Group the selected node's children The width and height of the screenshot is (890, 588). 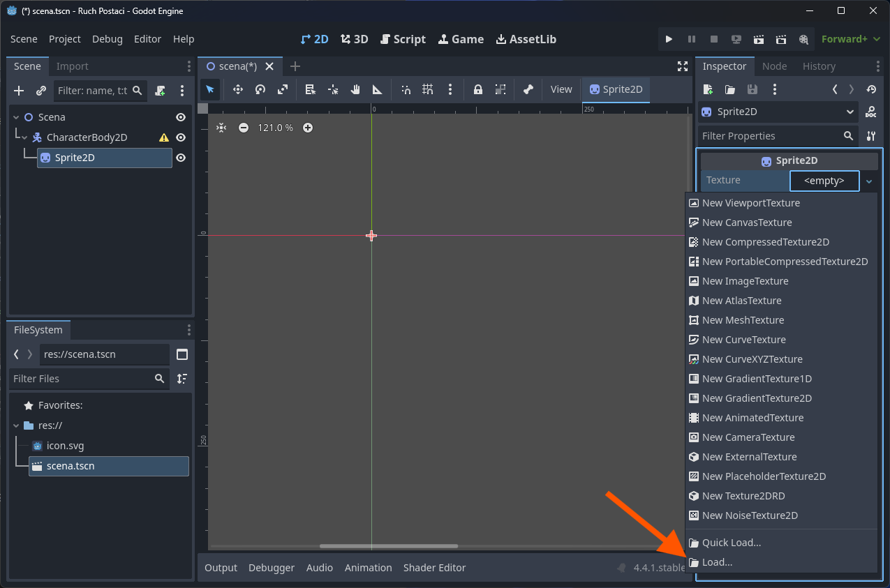tap(500, 89)
